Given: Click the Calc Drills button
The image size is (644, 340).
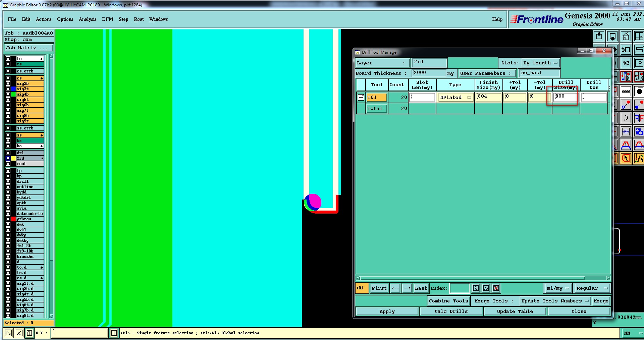Looking at the screenshot, I should [451, 311].
